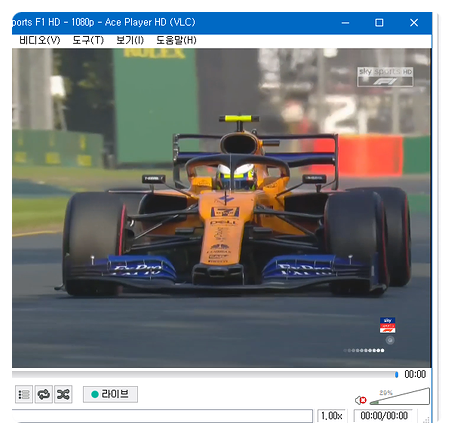Unmute audio via the speaker icon

click(x=360, y=400)
